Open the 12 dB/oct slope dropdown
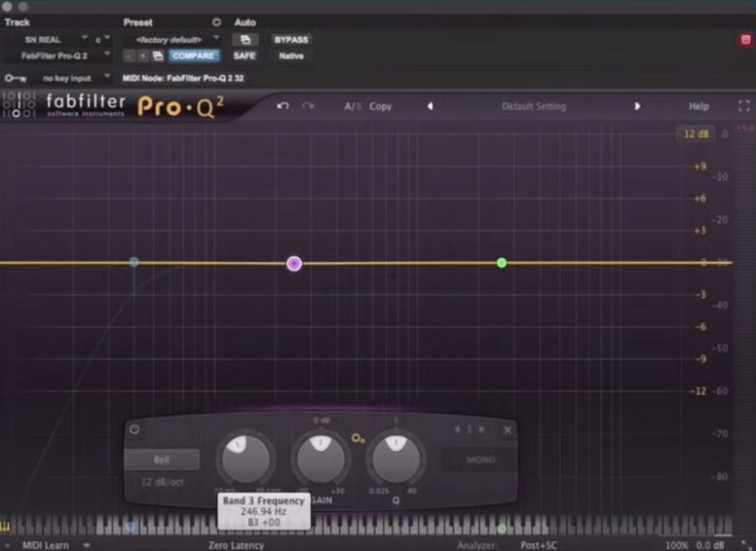The width and height of the screenshot is (756, 551). 162,481
